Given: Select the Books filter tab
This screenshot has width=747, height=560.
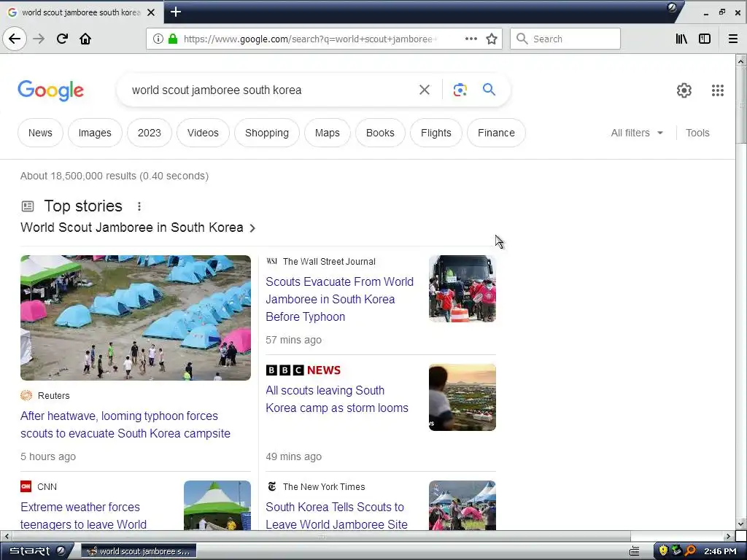Looking at the screenshot, I should (x=380, y=133).
